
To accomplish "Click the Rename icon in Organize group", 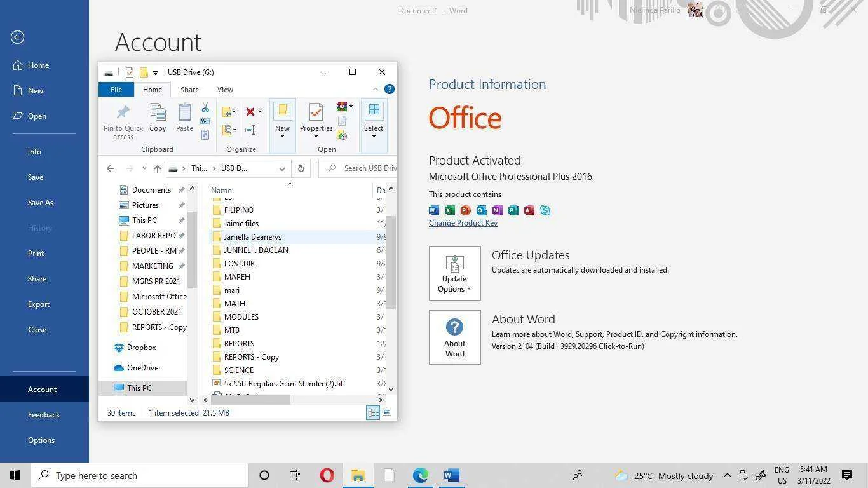I will click(250, 130).
